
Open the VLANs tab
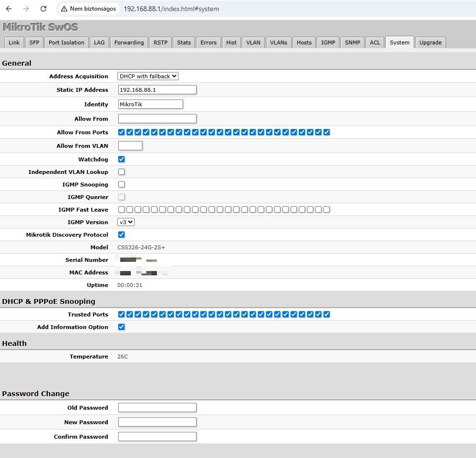click(x=279, y=43)
